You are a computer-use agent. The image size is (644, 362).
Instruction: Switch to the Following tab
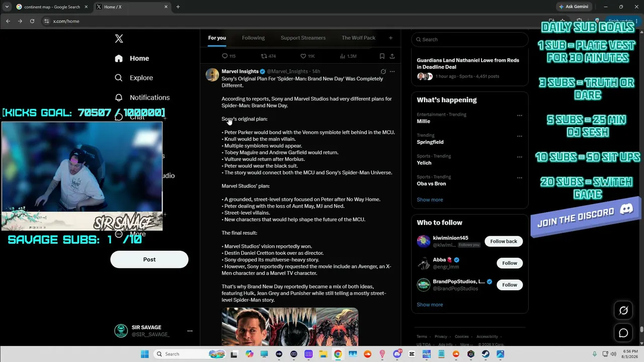(253, 38)
